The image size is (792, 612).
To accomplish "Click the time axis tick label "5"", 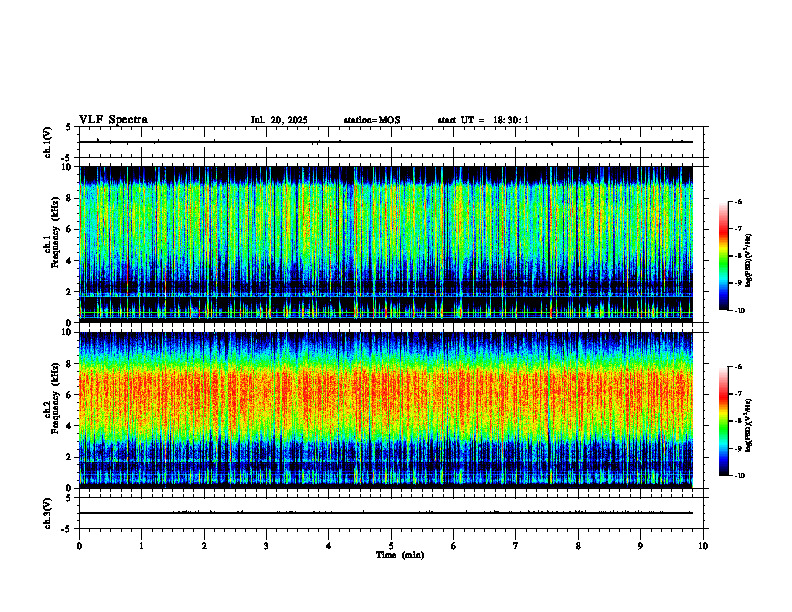I will [391, 546].
